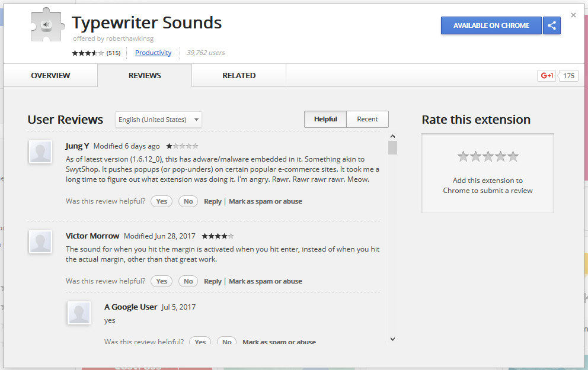
Task: Click Victor Morrow's profile picture
Action: point(40,242)
